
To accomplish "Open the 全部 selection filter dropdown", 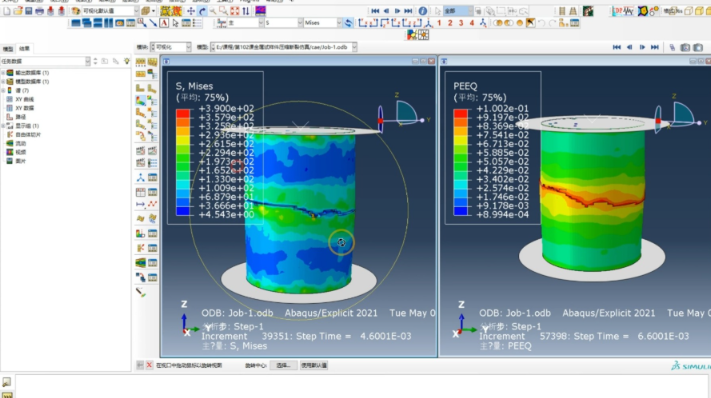I will point(470,11).
